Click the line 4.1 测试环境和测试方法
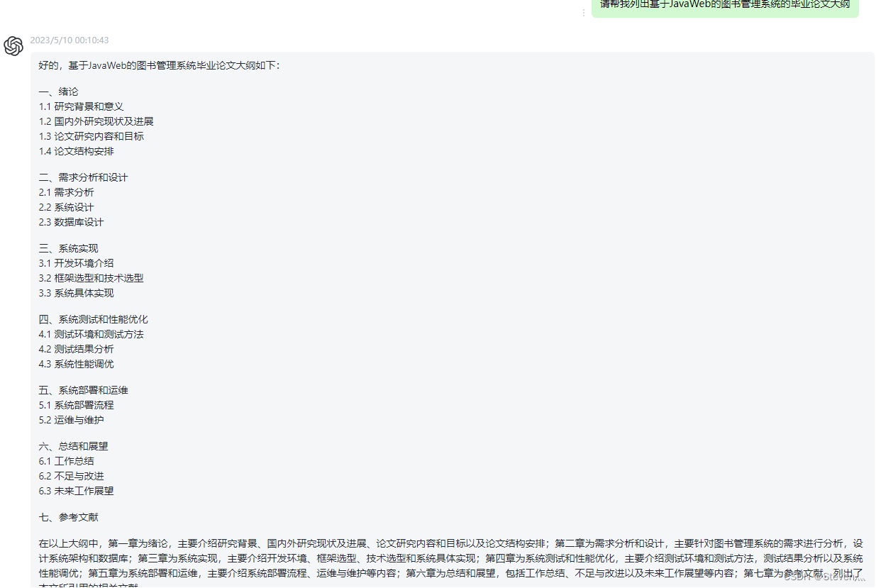Viewport: 876px width, 588px height. click(92, 334)
